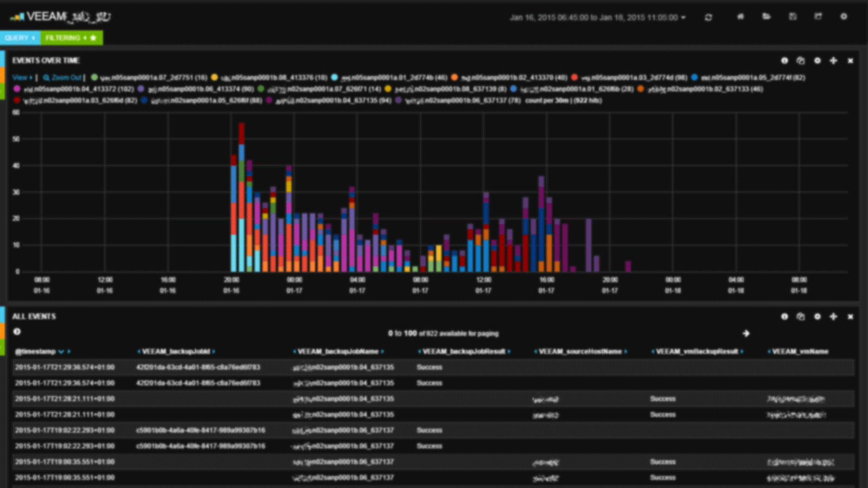This screenshot has height=488, width=868.
Task: Click the dashboard refresh icon
Action: [708, 17]
